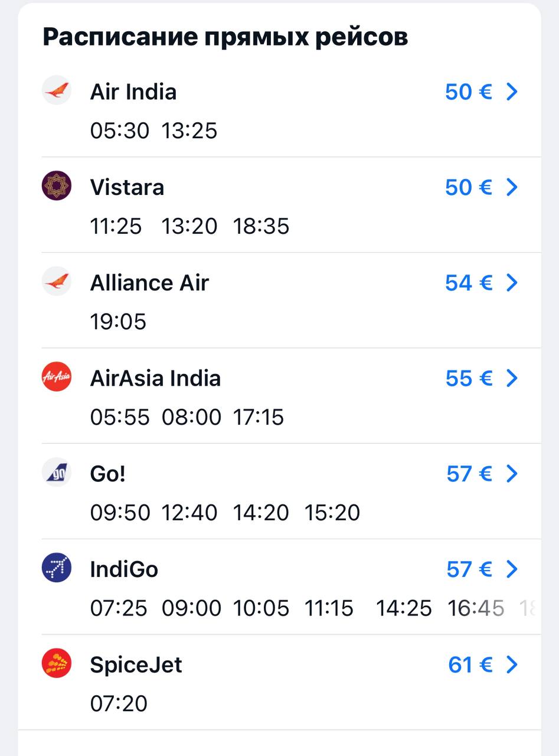Tap the Air India airline logo
The height and width of the screenshot is (756, 559).
pos(57,91)
